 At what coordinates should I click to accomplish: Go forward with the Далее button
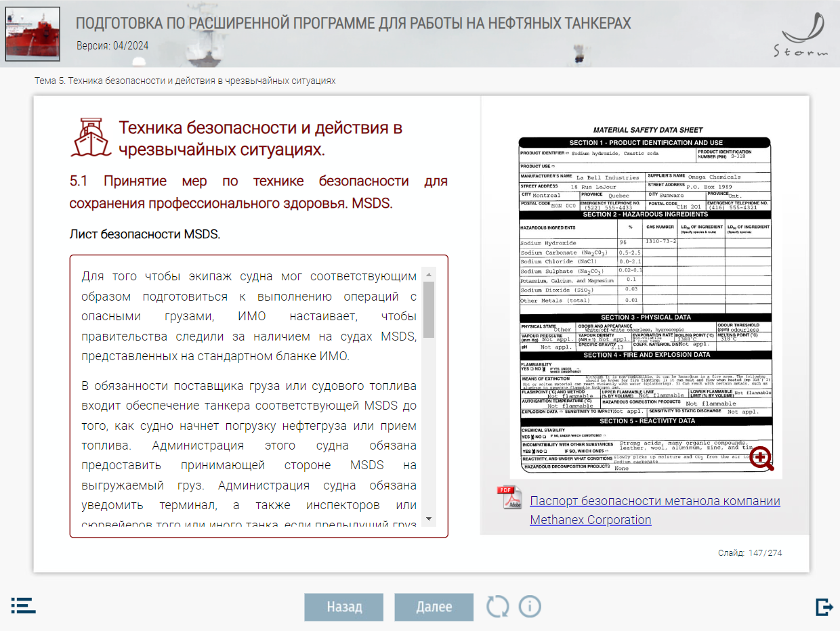(x=434, y=607)
